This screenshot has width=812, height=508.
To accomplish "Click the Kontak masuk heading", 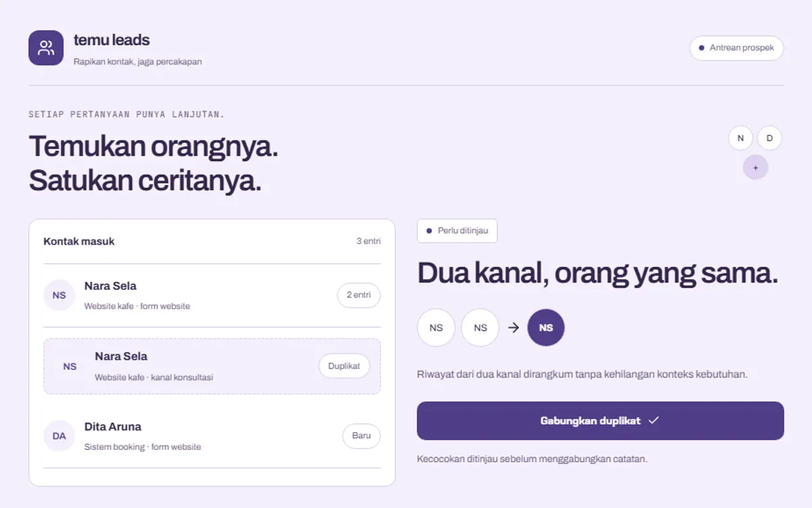I will 79,241.
